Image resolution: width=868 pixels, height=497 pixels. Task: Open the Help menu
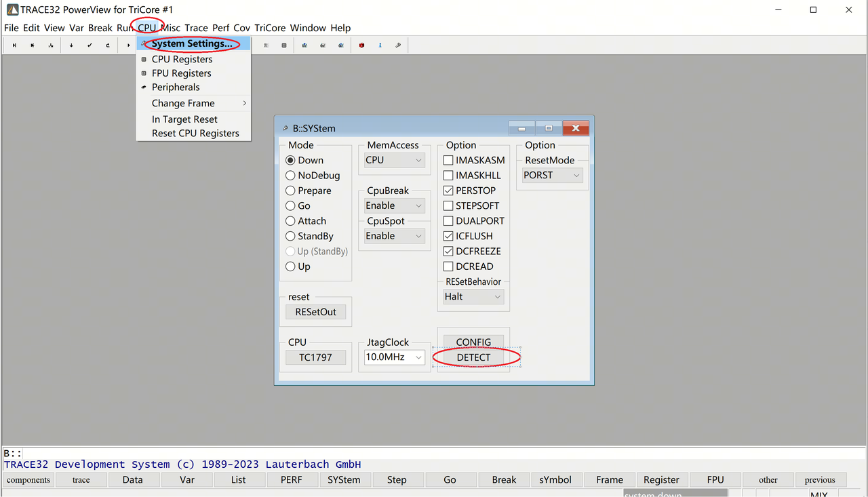pyautogui.click(x=340, y=28)
